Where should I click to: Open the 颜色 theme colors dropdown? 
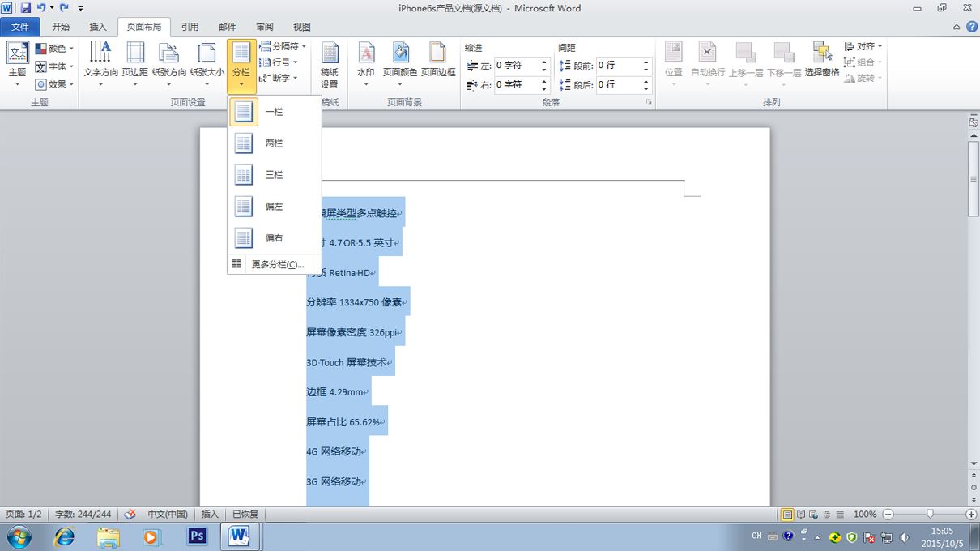[54, 49]
